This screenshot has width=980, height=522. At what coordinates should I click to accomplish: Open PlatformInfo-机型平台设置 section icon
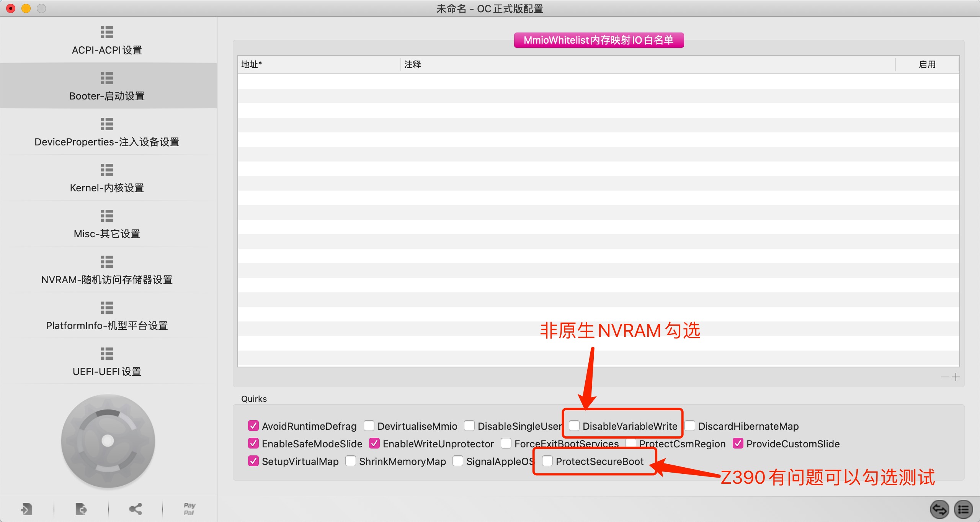[x=107, y=308]
